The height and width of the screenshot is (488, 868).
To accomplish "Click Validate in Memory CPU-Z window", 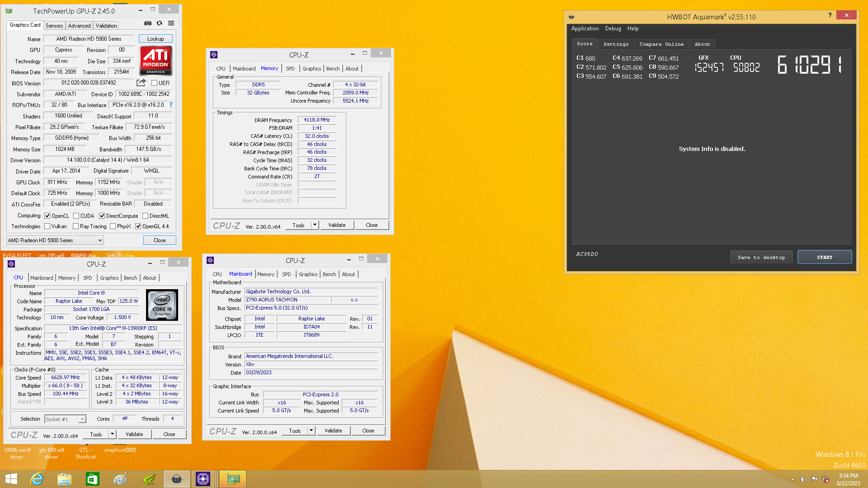I will (337, 225).
